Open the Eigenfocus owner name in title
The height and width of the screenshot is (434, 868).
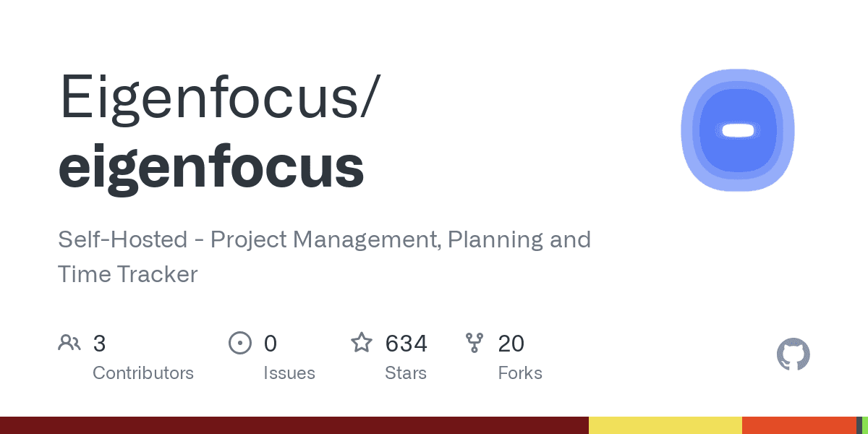218,98
